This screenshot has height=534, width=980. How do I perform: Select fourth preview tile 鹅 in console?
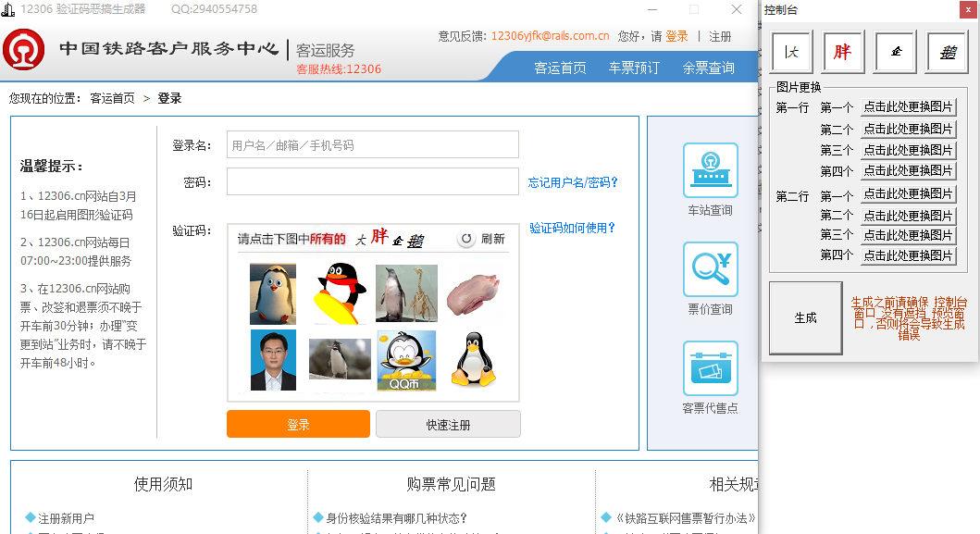coord(948,52)
